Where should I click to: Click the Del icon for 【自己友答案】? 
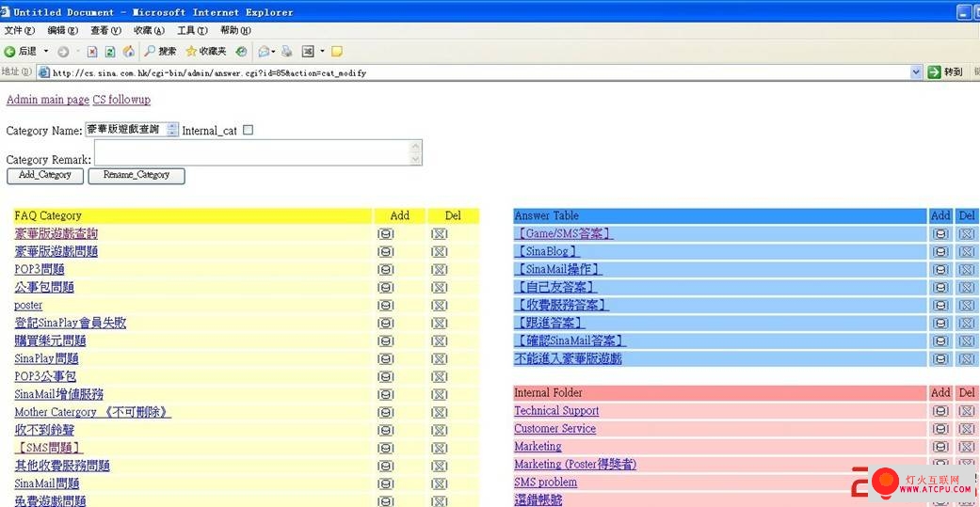point(967,287)
